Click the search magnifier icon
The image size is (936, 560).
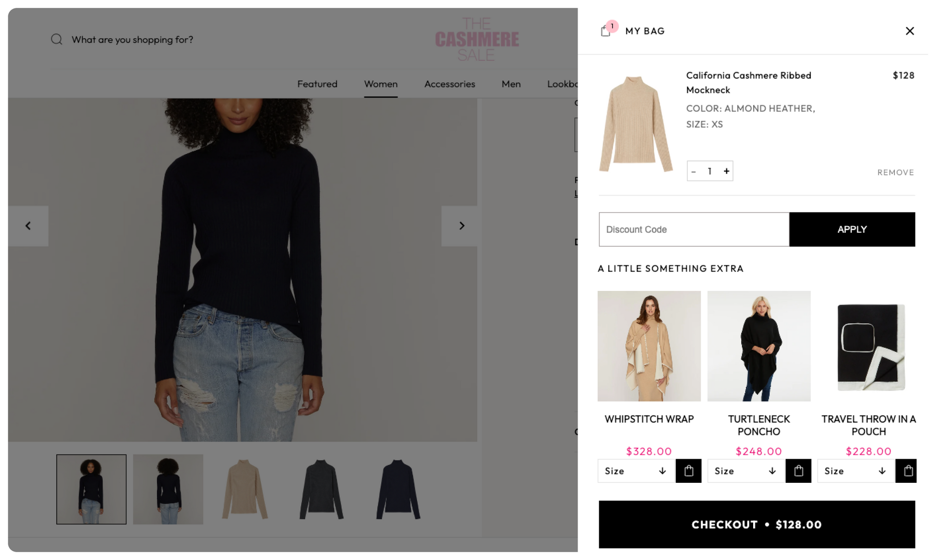coord(57,39)
